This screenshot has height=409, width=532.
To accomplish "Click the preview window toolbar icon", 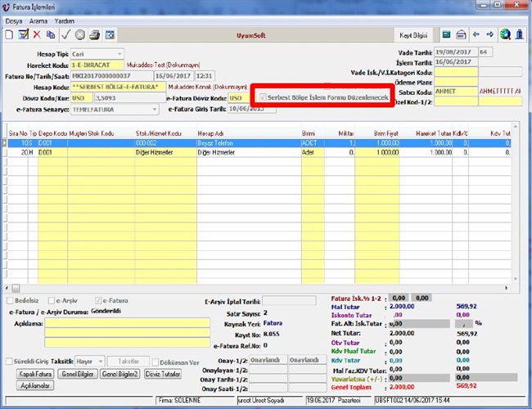I will (x=110, y=34).
